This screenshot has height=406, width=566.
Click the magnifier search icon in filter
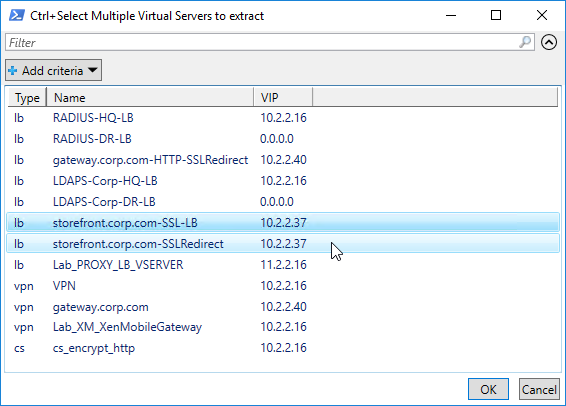525,42
